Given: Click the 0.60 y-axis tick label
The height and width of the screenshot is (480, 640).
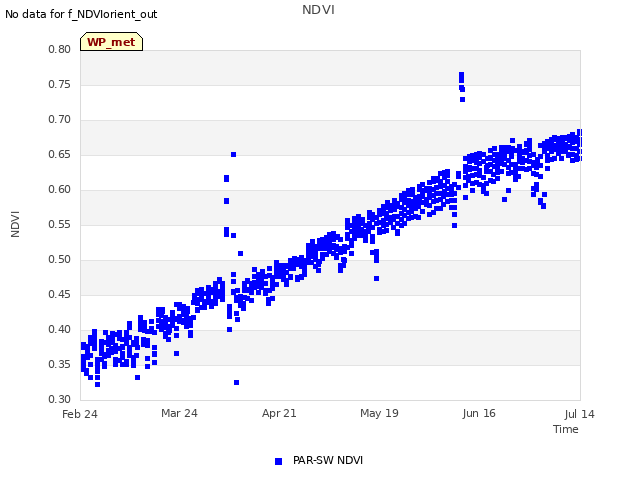Looking at the screenshot, I should 60,189.
